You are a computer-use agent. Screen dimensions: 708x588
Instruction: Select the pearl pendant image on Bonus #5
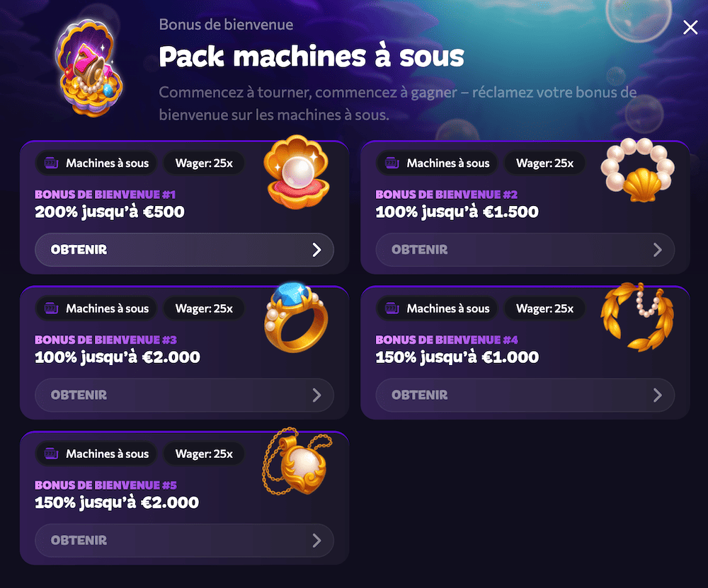[x=296, y=463]
